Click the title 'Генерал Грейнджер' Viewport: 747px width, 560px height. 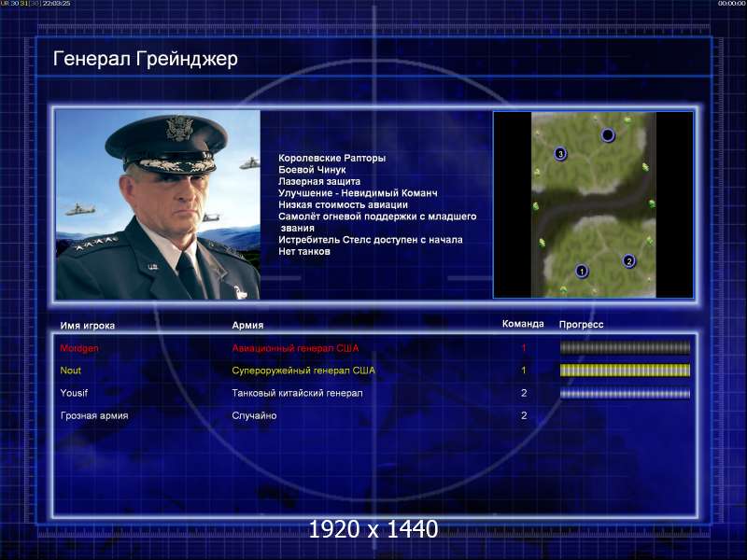146,59
